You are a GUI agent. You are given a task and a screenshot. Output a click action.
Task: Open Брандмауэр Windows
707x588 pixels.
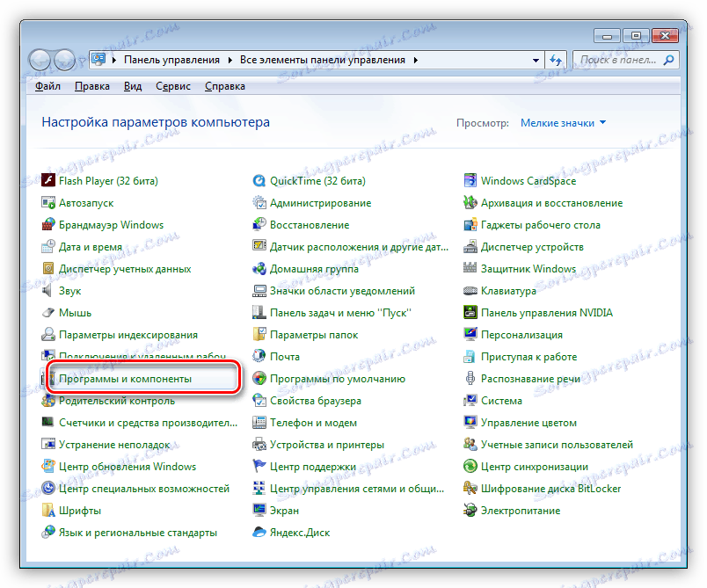pyautogui.click(x=112, y=224)
